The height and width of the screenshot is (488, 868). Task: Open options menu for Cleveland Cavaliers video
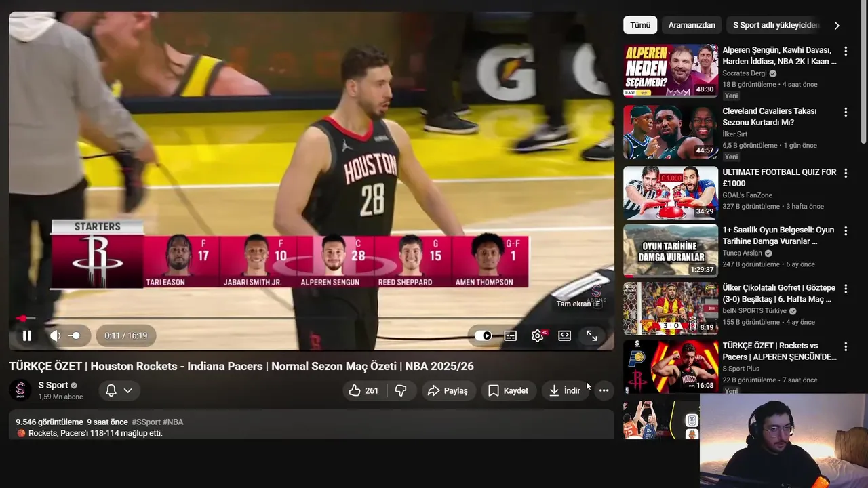point(846,113)
